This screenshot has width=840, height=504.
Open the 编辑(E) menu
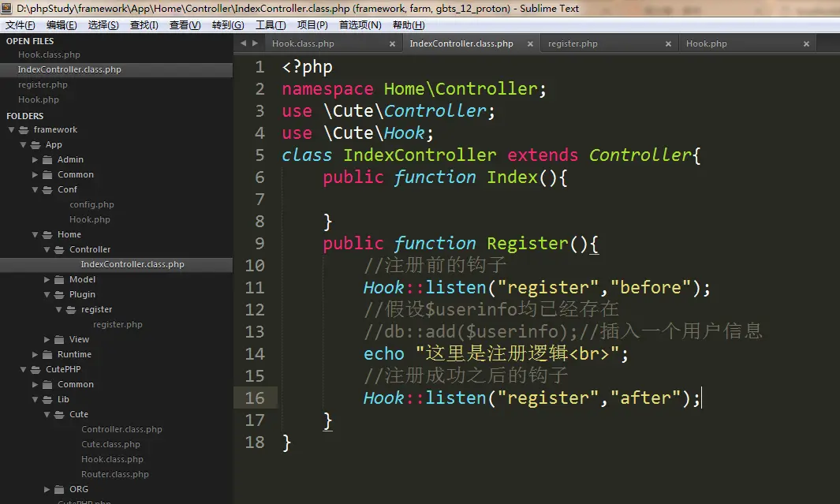click(x=62, y=25)
